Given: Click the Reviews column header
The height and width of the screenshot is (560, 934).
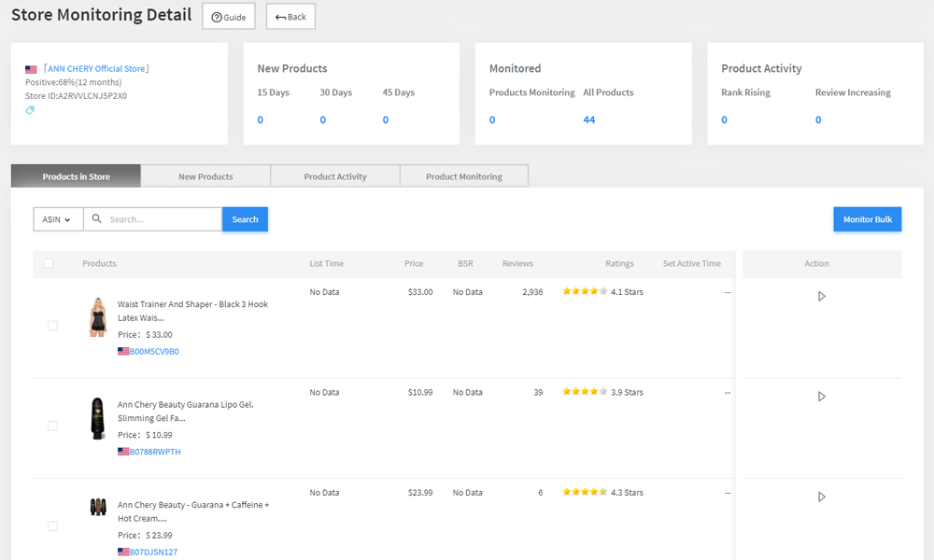Looking at the screenshot, I should pos(517,263).
